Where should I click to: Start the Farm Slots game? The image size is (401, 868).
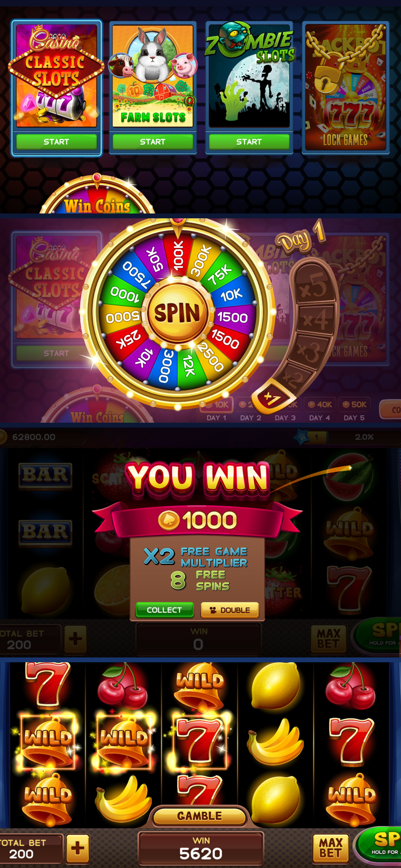(153, 141)
